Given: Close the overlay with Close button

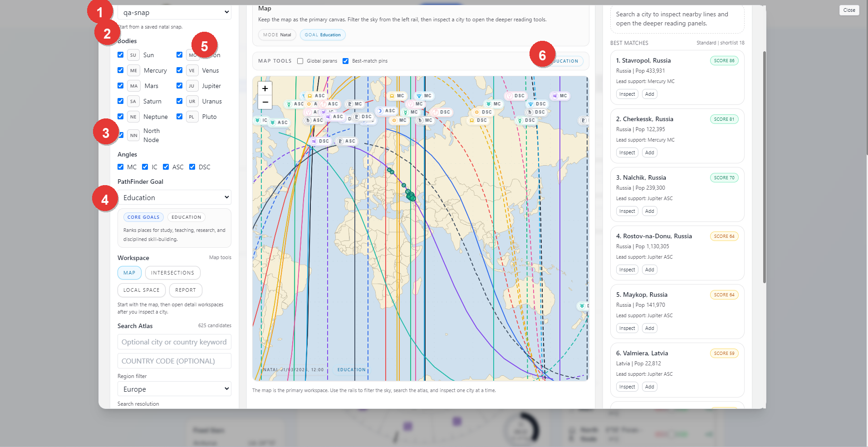Looking at the screenshot, I should click(849, 10).
